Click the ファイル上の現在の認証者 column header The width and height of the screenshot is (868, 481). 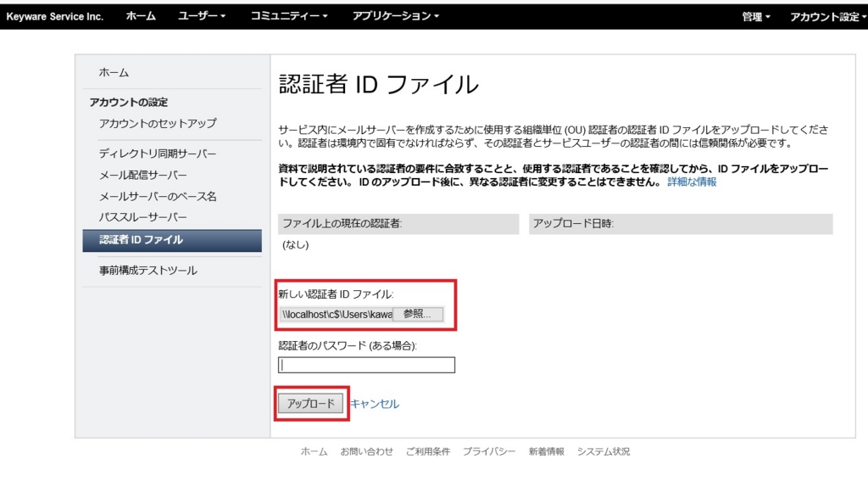[x=398, y=224]
